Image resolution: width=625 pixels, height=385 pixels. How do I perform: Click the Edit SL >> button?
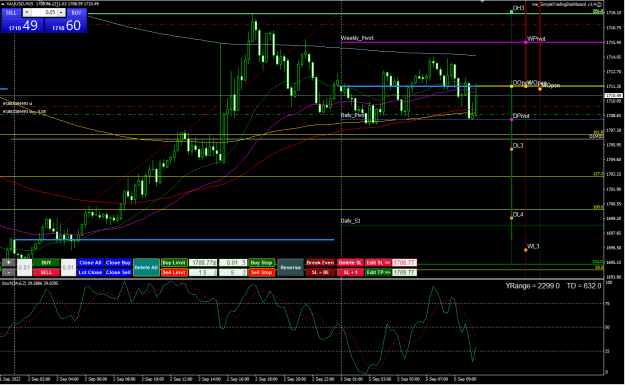378,263
